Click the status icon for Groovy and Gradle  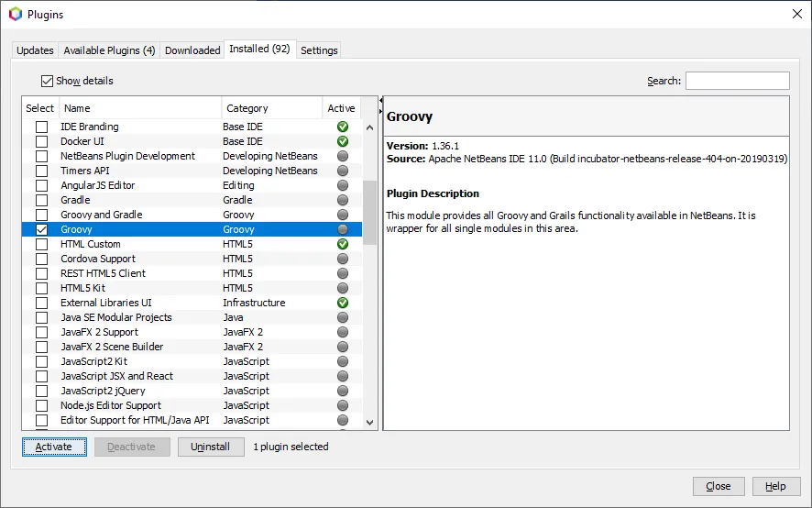click(342, 215)
